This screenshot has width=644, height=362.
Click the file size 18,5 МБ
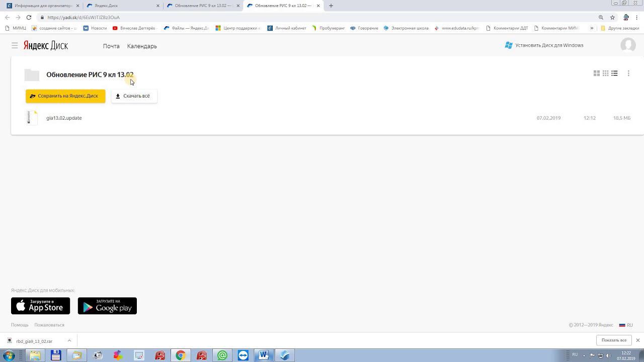pos(622,118)
